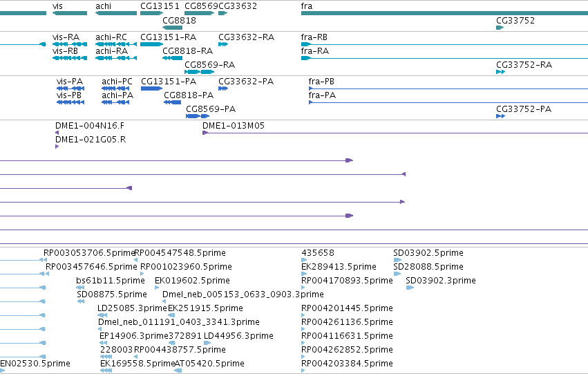This screenshot has width=588, height=374.
Task: Click the CG13151 gene label
Action: tap(160, 6)
